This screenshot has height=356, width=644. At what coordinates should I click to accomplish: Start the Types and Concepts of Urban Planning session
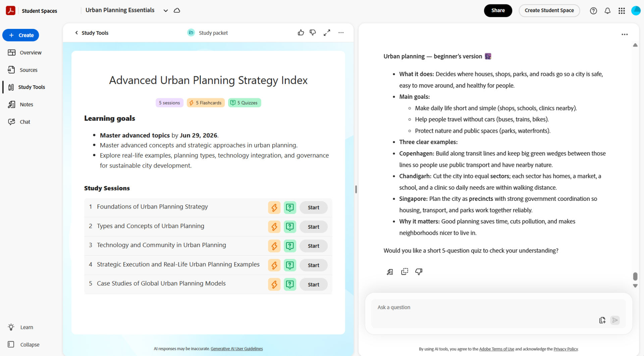click(313, 227)
